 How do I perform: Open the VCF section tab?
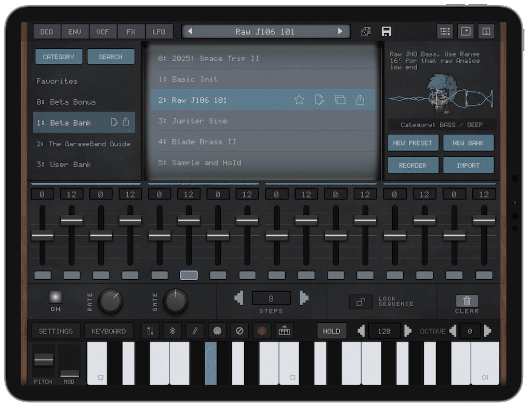click(x=103, y=32)
